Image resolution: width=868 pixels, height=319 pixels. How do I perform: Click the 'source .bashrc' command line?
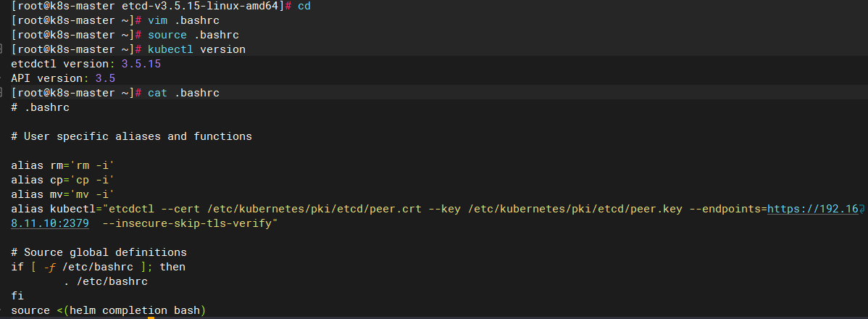[125, 35]
